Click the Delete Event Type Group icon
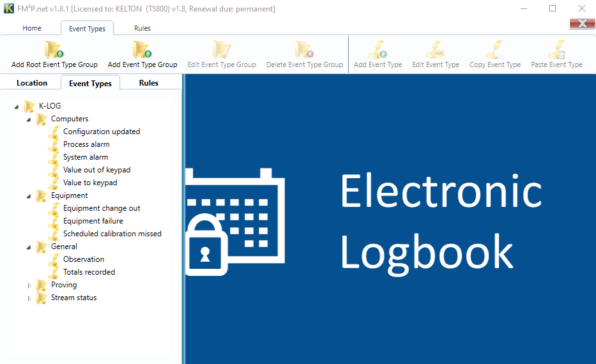Screen dimensions: 596x364 305,50
